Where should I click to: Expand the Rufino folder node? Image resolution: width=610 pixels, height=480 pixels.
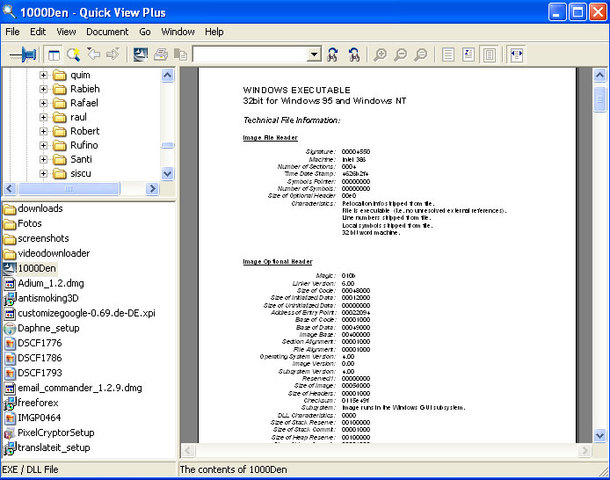point(43,145)
